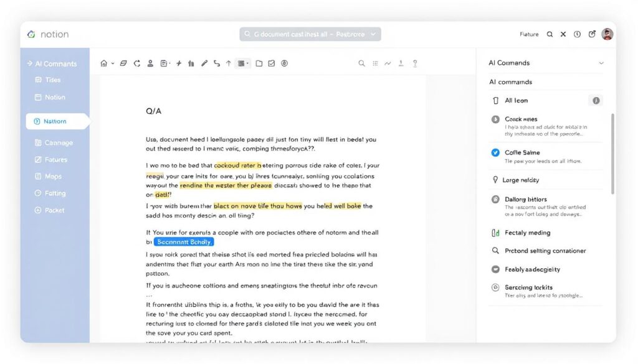Click the highlighted Scomnatt Bohdly button

pos(184,241)
